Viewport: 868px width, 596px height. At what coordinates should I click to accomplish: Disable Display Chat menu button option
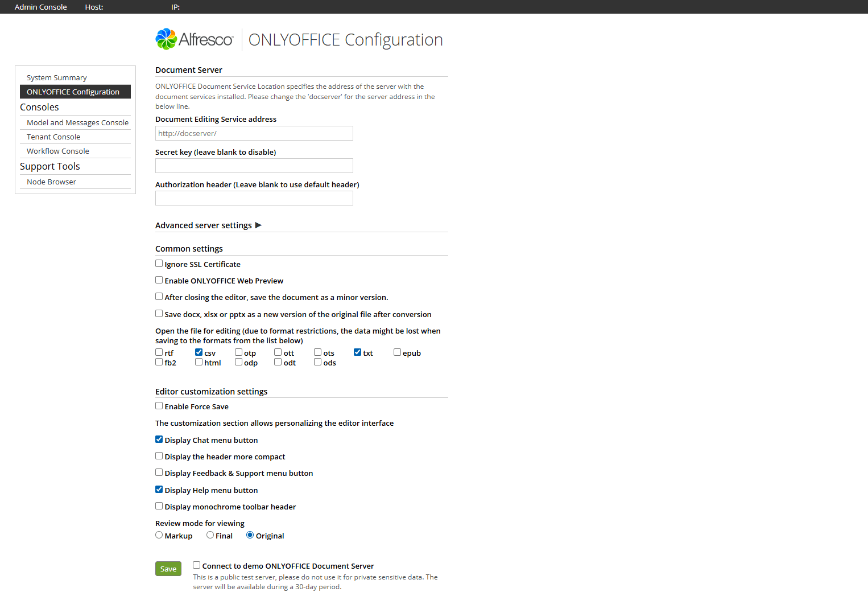(159, 439)
